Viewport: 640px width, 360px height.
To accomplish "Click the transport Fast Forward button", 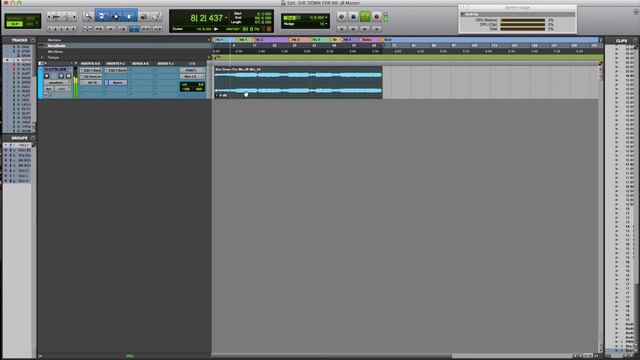I will click(x=365, y=29).
